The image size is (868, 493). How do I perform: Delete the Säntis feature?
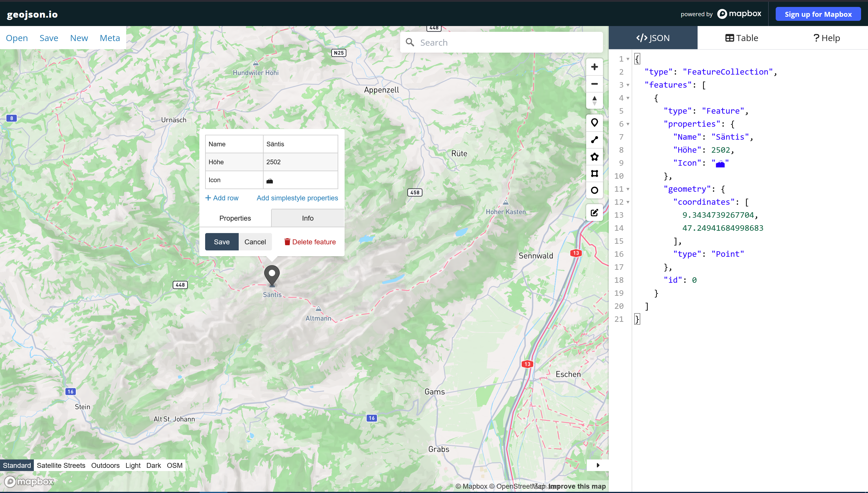310,241
